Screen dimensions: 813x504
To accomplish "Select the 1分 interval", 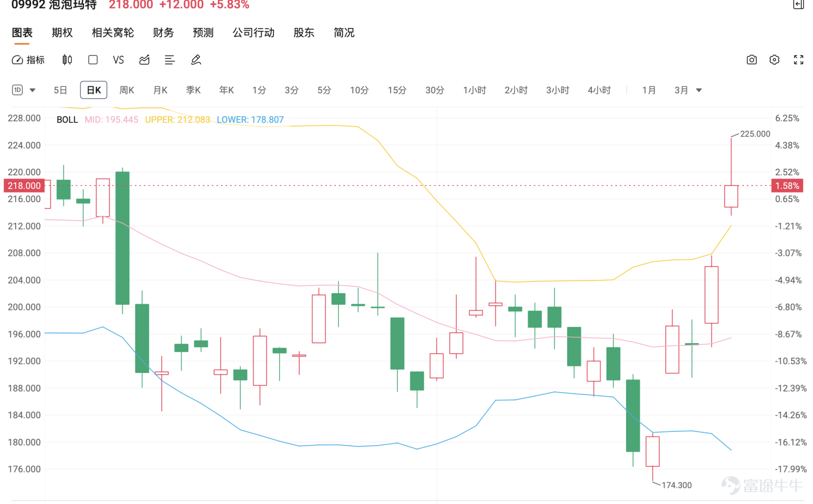I will [x=259, y=90].
